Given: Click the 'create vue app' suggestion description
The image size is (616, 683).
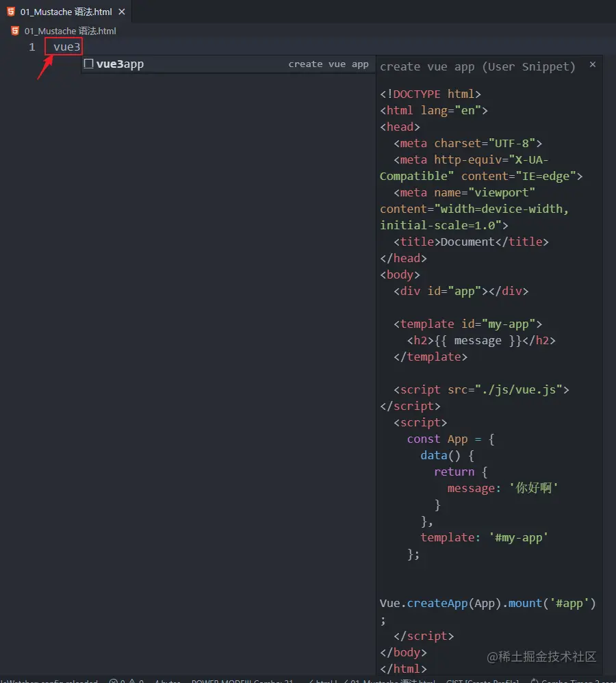Looking at the screenshot, I should 329,64.
